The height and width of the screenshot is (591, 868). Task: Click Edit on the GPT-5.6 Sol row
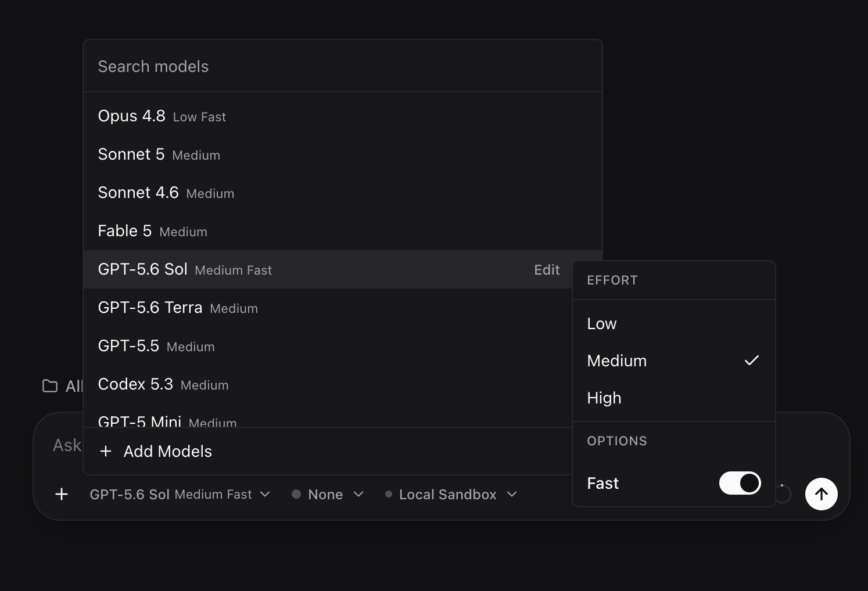547,269
